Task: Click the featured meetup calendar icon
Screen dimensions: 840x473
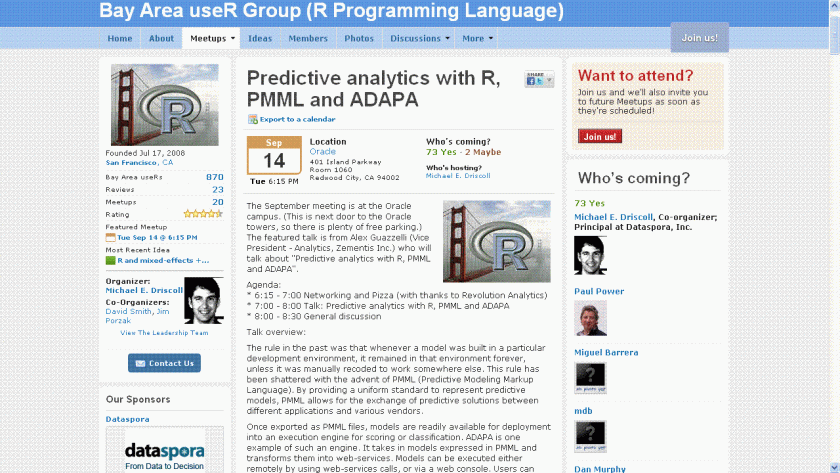Action: pos(111,238)
